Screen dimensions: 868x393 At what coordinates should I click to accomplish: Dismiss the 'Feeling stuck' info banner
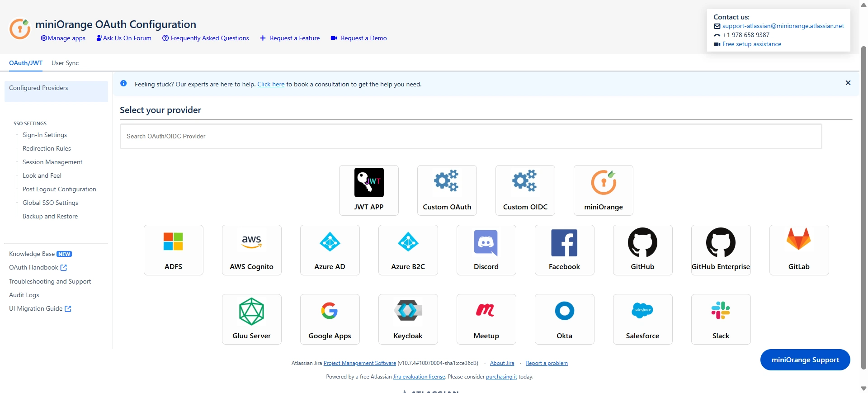coord(848,83)
